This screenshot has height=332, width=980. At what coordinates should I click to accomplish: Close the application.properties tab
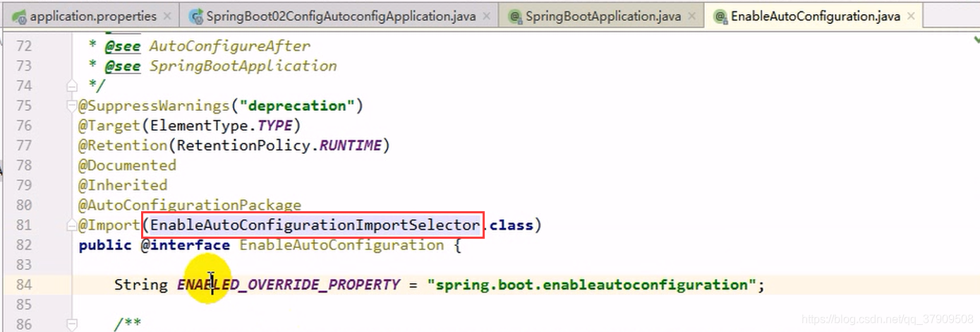pyautogui.click(x=167, y=16)
